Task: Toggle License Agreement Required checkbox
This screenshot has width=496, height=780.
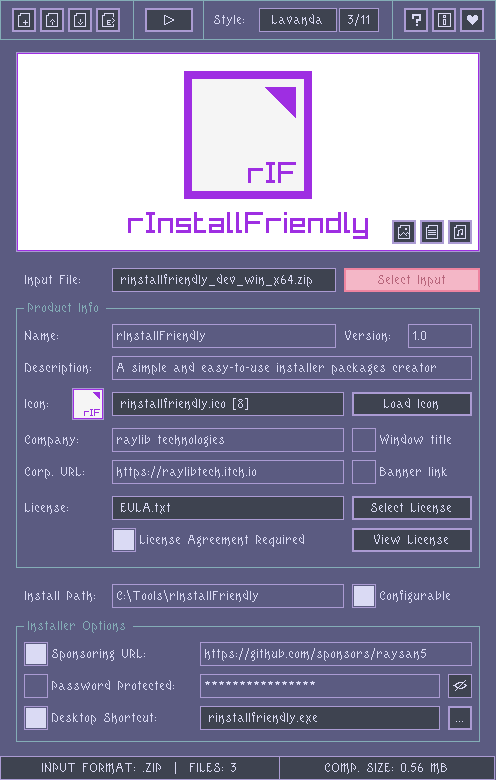Action: pyautogui.click(x=124, y=540)
